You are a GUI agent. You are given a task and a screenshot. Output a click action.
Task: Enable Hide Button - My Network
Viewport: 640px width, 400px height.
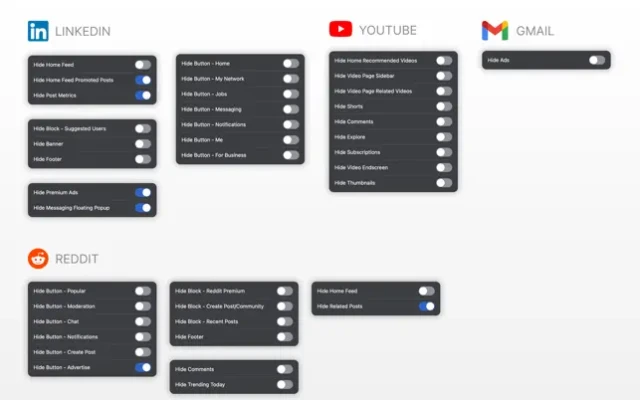coord(290,78)
